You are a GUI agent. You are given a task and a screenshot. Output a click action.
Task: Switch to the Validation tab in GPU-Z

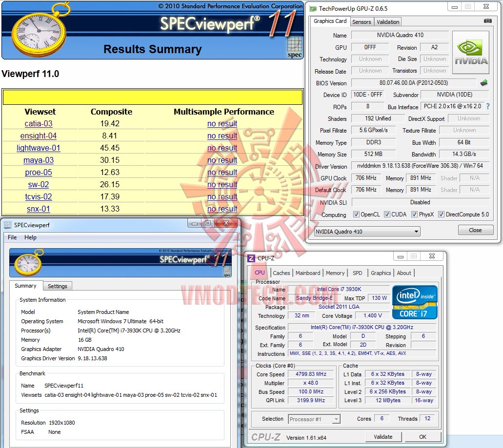pos(388,22)
